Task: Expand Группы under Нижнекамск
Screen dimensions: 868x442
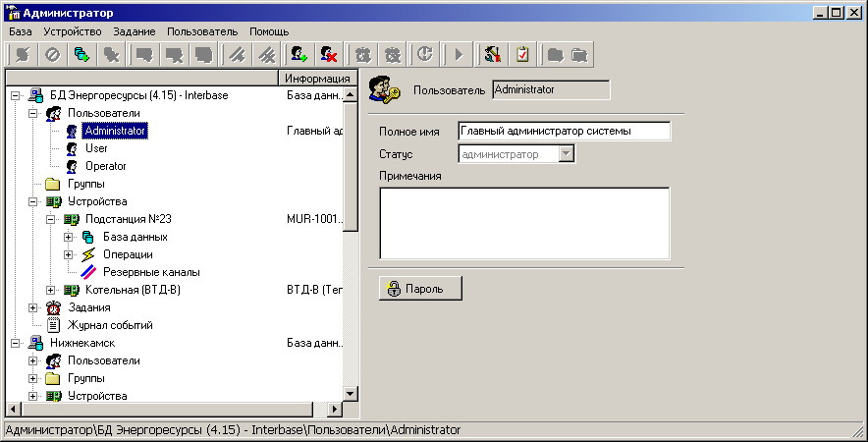Action: click(33, 379)
